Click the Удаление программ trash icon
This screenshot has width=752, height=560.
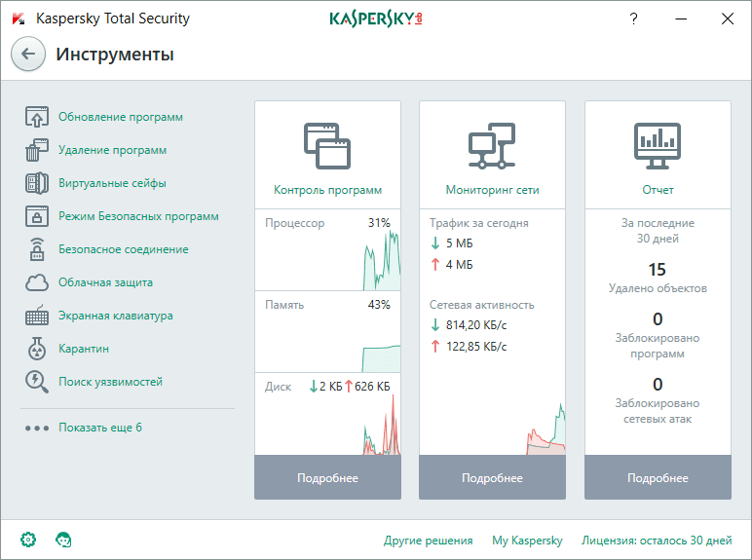tap(37, 150)
